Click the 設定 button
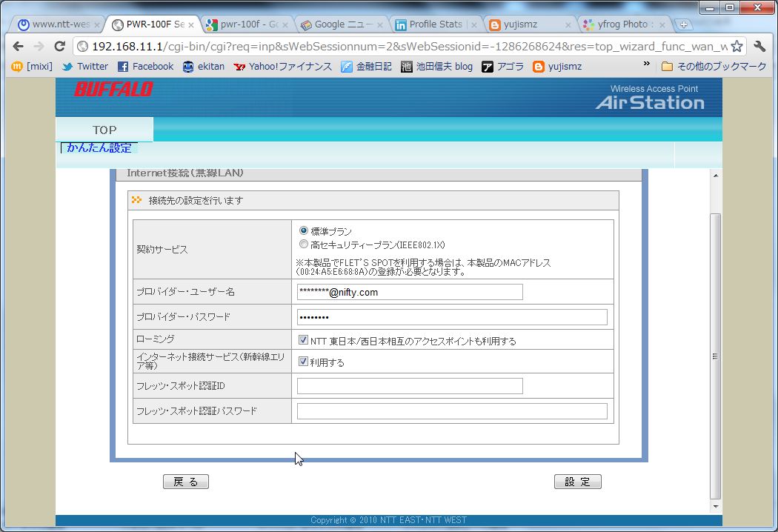The width and height of the screenshot is (778, 532). (x=577, y=482)
